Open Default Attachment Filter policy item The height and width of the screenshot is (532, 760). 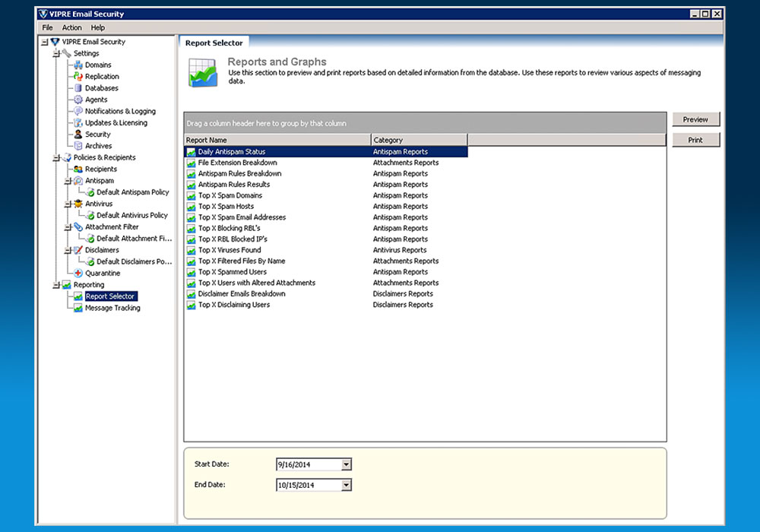click(x=135, y=239)
